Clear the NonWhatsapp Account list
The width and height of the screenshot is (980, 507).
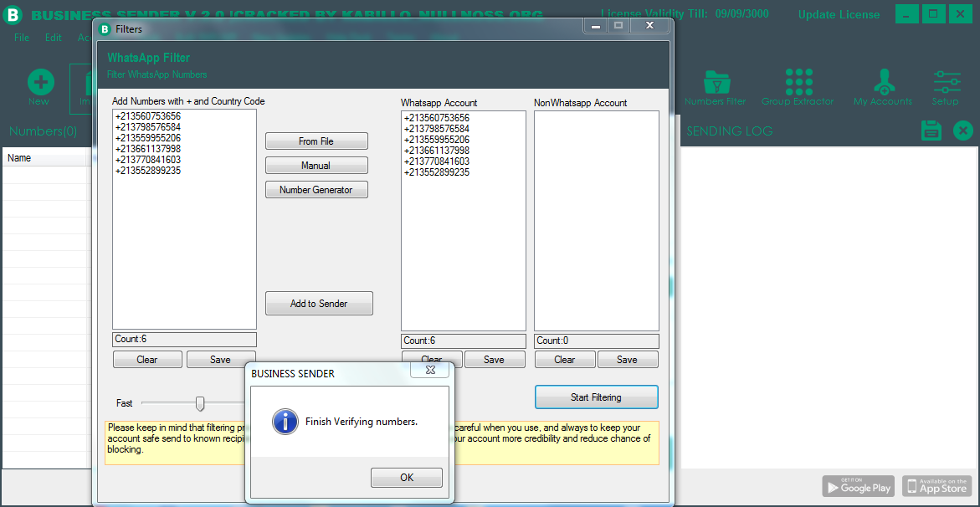tap(564, 360)
